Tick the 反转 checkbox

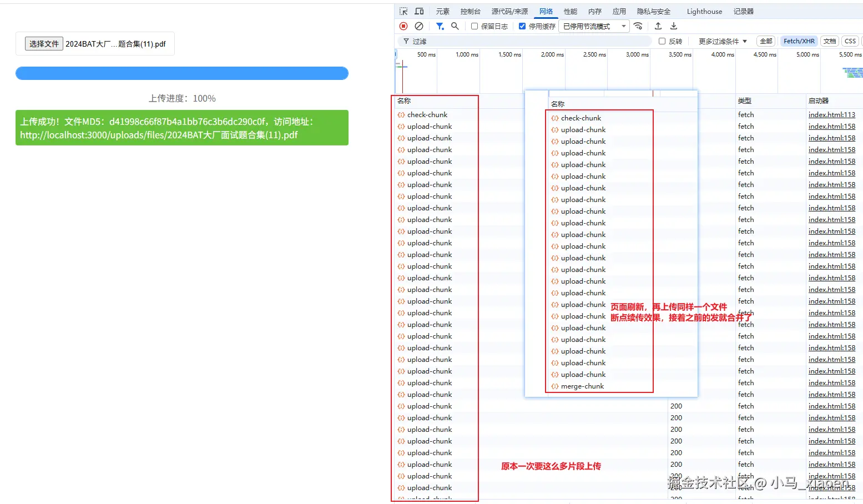pyautogui.click(x=662, y=41)
